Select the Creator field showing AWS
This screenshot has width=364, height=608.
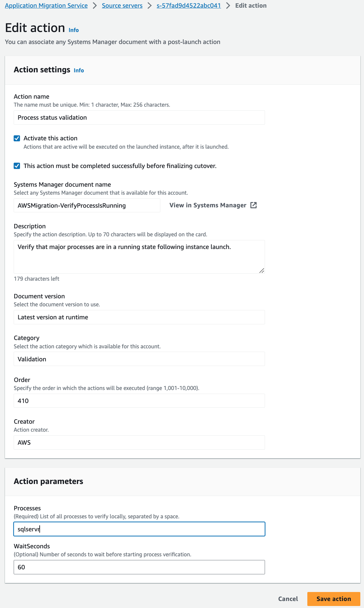pos(139,442)
